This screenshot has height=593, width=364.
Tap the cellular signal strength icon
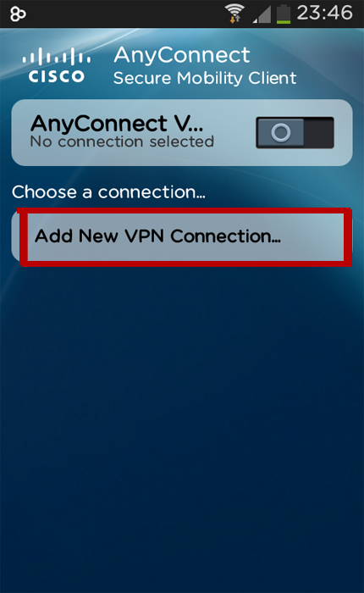(262, 14)
